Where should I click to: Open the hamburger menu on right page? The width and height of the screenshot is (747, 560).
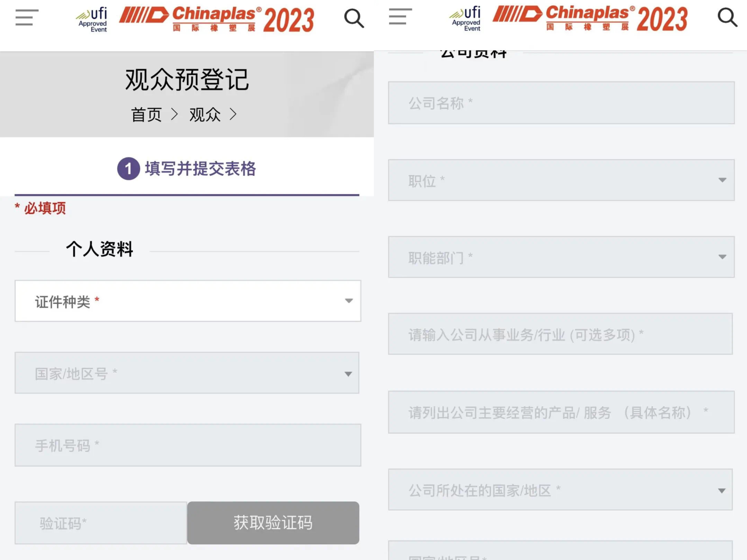click(x=400, y=17)
